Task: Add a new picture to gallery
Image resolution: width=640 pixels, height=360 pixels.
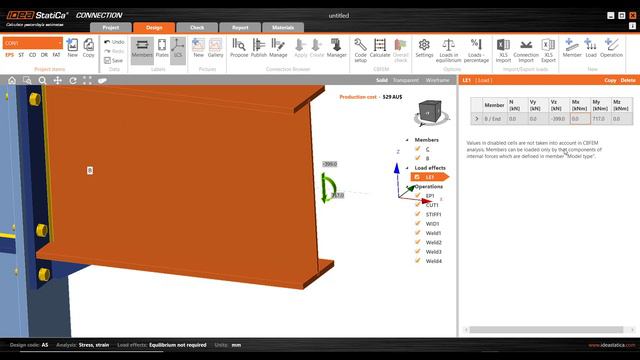Action: point(198,48)
